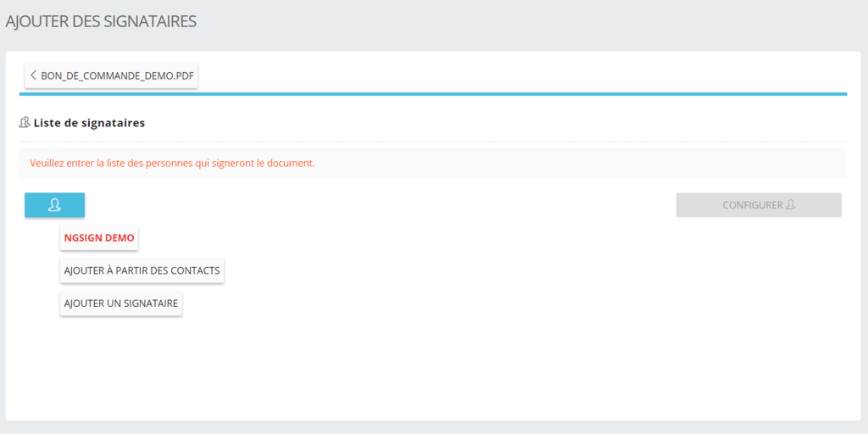
Task: Select NGSIGN DEMO as signer
Action: (x=99, y=238)
